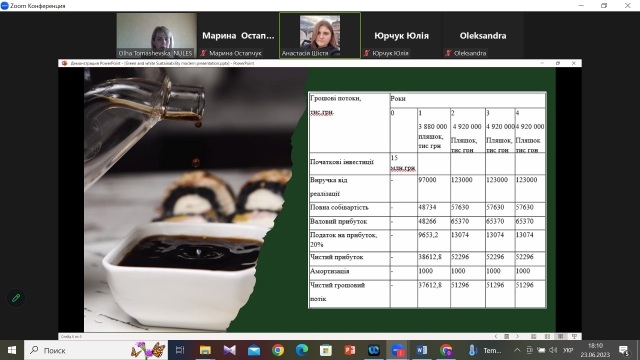Click the PowerPoint window title text
This screenshot has height=360, width=640.
(x=162, y=63)
